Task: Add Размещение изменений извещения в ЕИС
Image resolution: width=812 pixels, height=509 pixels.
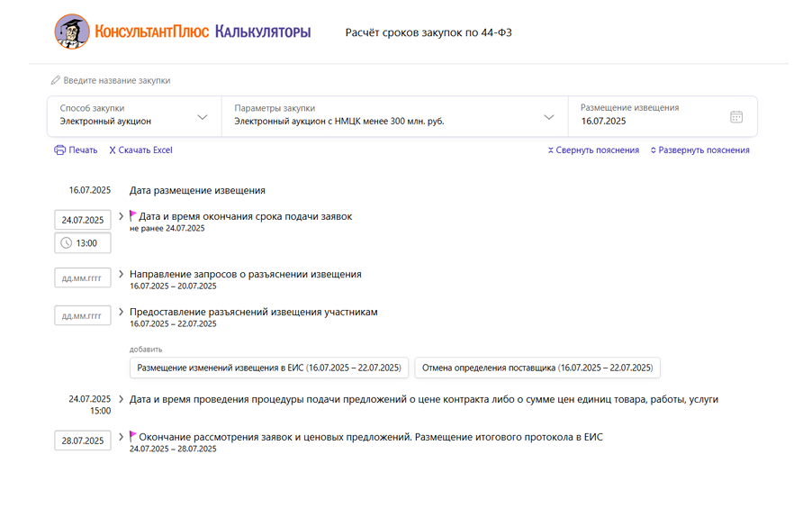Action: coord(269,368)
